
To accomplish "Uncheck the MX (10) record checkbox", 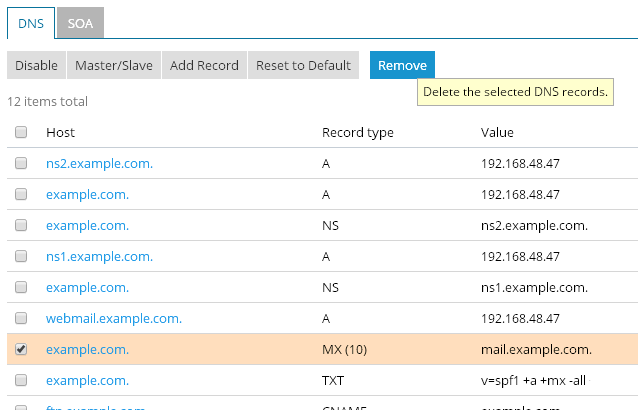I will [x=21, y=349].
